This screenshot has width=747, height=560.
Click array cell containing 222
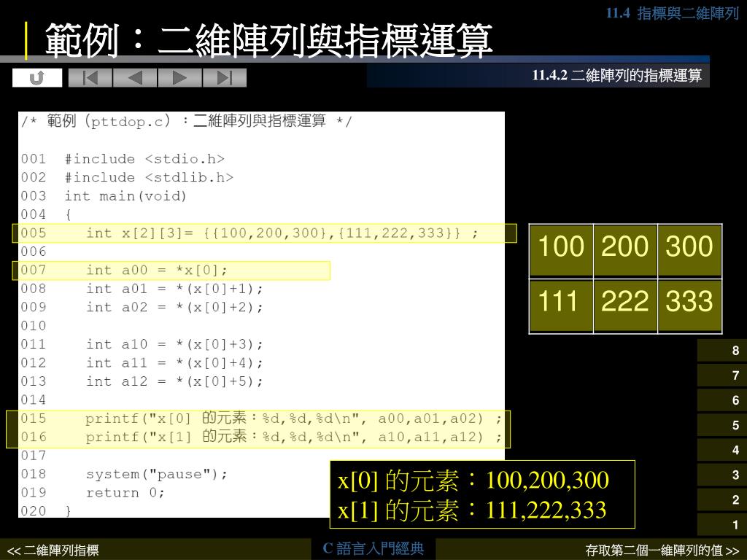coord(625,306)
